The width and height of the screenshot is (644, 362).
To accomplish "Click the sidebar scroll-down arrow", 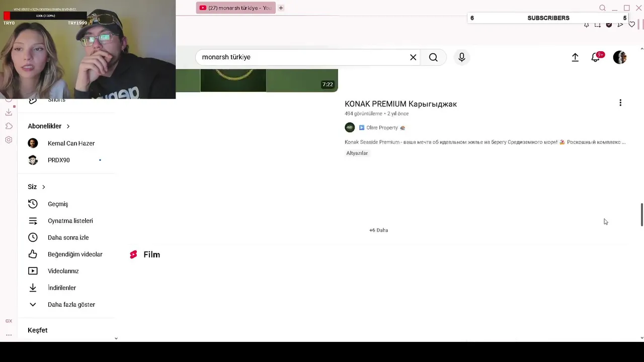I will (x=116, y=338).
